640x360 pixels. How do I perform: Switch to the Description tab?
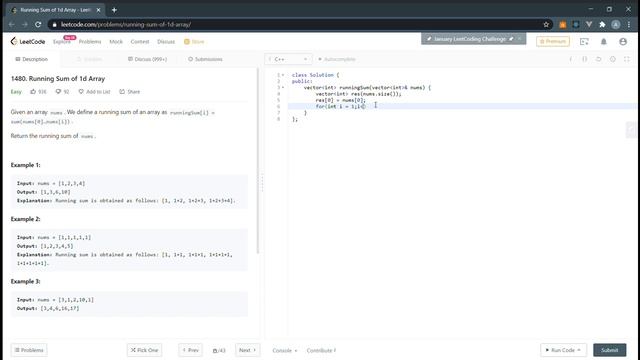tap(31, 59)
